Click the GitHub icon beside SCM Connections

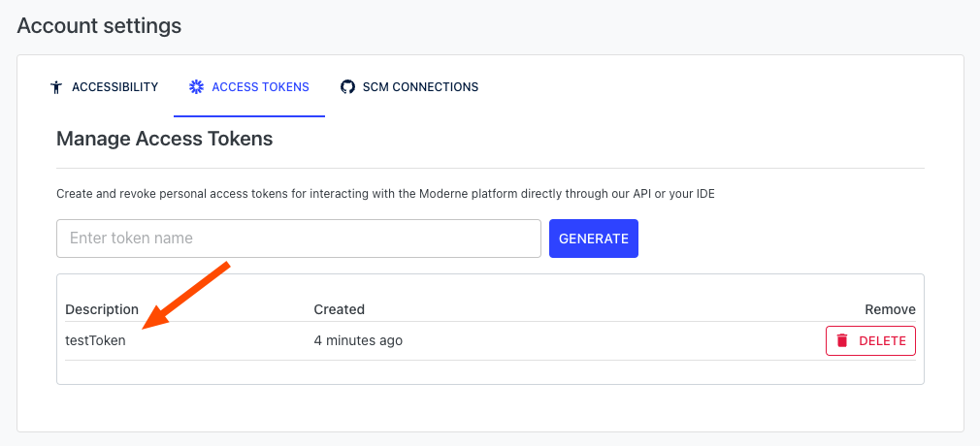click(x=347, y=87)
